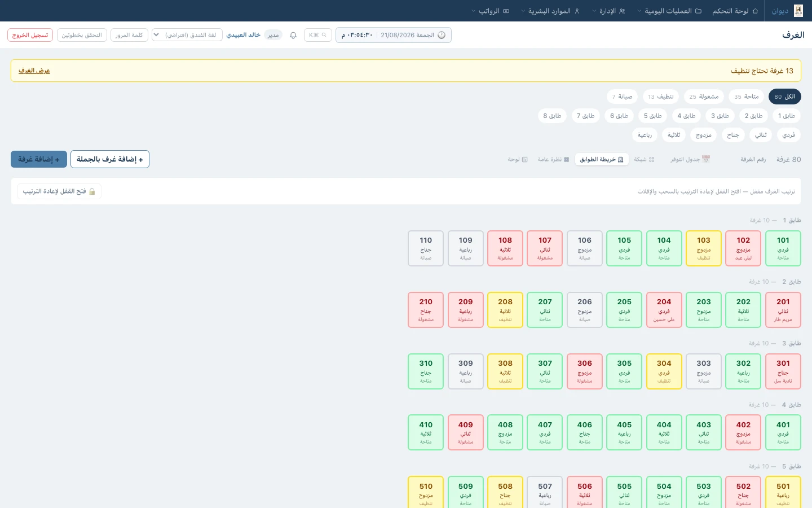
Task: Switch to جدول التوفر view tab
Action: point(690,159)
